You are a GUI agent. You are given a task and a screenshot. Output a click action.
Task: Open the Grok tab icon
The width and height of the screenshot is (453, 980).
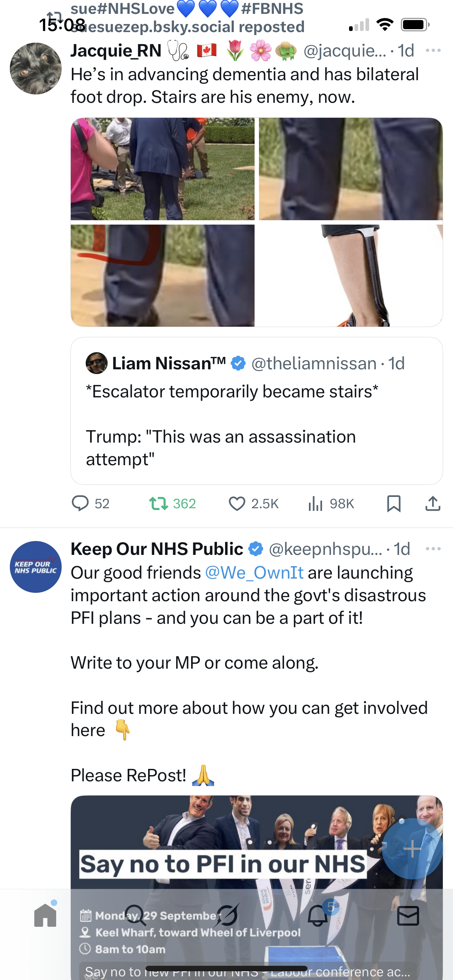pos(227,915)
